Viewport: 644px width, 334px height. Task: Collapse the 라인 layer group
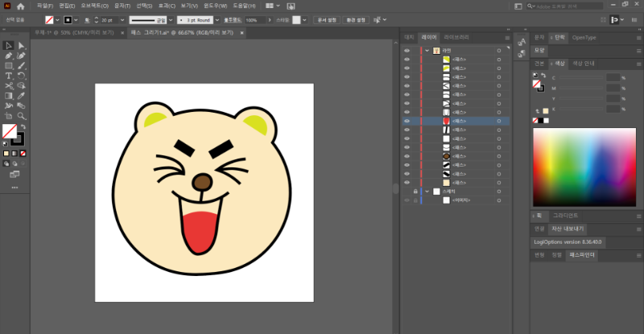click(427, 51)
